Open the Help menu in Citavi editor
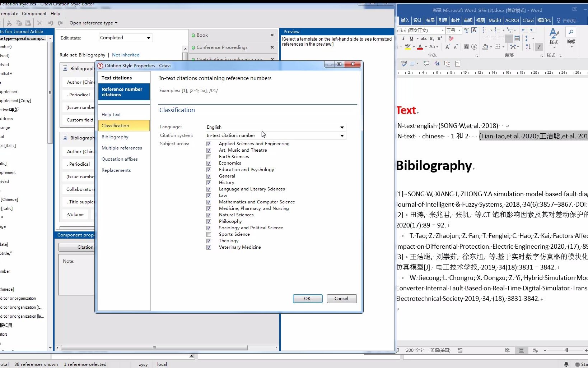This screenshot has height=368, width=588. click(55, 13)
